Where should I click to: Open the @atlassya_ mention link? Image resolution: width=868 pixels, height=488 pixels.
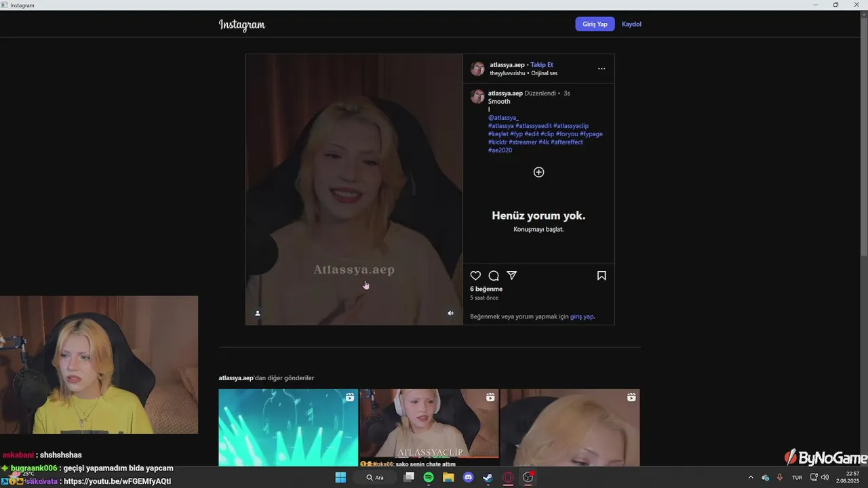coord(503,118)
